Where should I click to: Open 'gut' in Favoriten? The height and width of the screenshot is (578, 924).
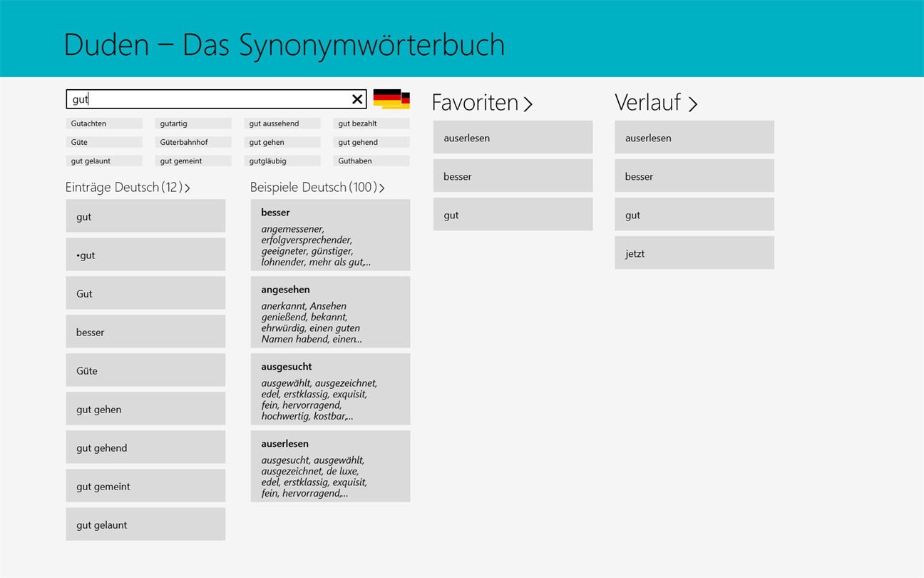[513, 214]
